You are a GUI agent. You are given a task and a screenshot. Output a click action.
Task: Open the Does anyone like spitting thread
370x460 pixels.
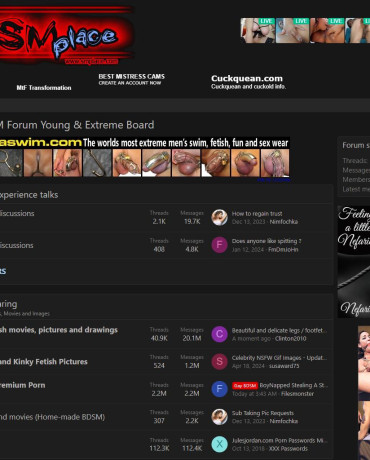tap(266, 241)
